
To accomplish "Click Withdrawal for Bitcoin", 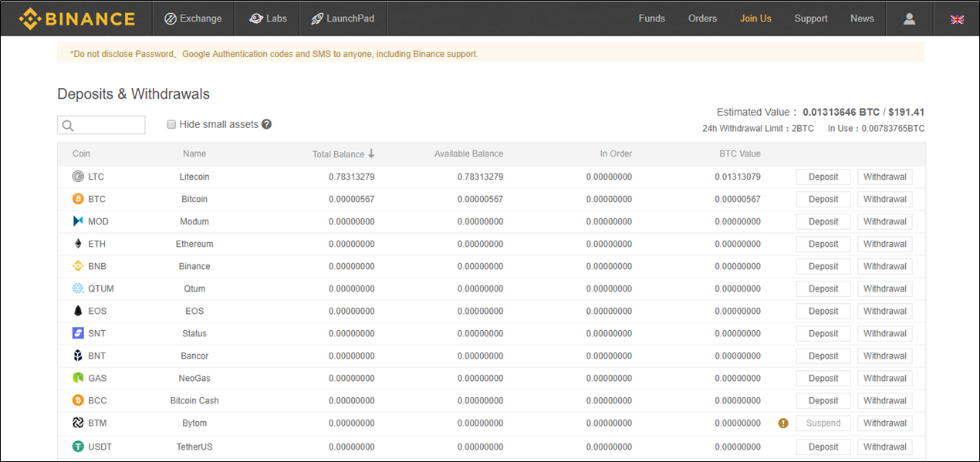I will [885, 199].
